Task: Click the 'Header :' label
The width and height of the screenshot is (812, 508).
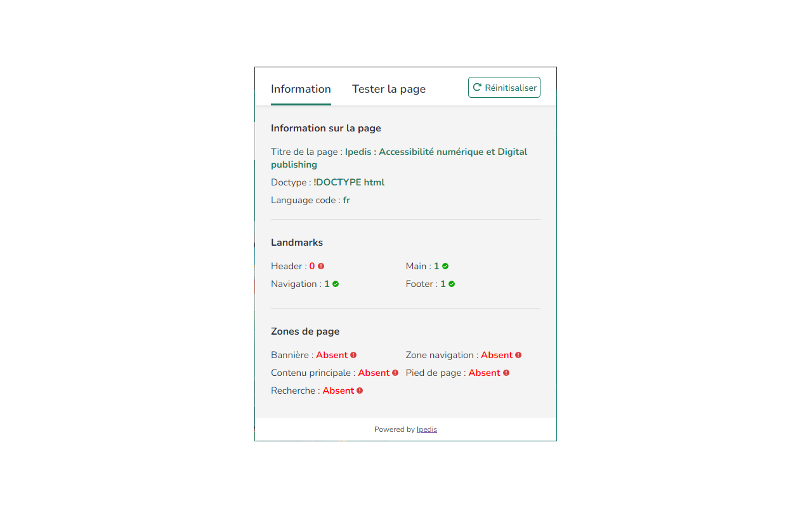Action: [x=289, y=266]
